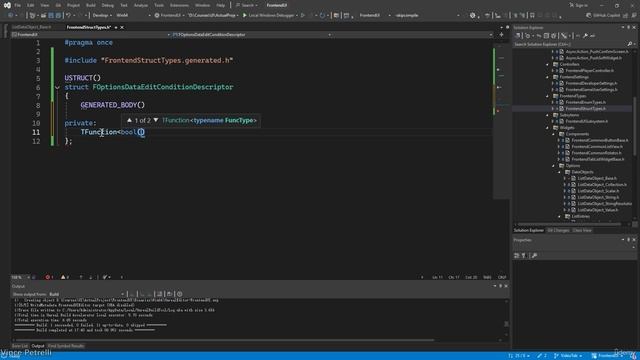
Task: Click Sign in link
Action: [x=579, y=5]
